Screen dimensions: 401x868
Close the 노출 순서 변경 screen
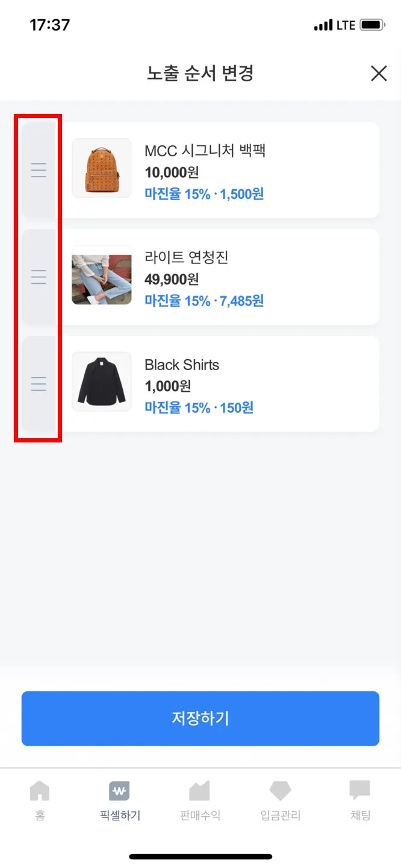tap(379, 74)
